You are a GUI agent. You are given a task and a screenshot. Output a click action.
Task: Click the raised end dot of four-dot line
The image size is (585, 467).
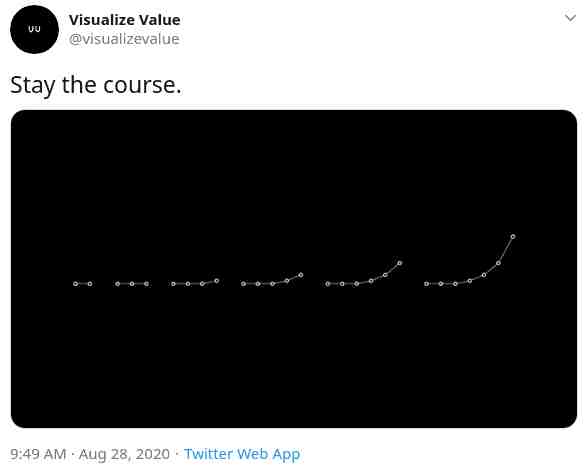coord(217,280)
